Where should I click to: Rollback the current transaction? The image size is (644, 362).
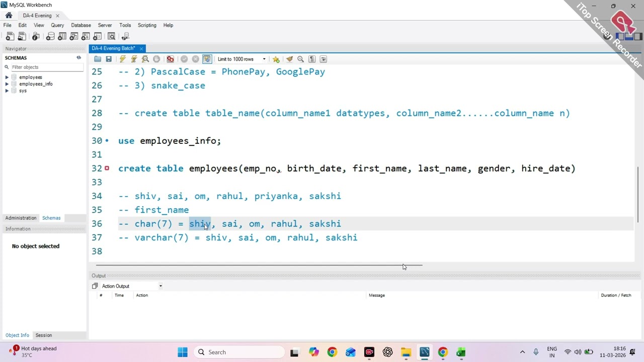tap(196, 59)
